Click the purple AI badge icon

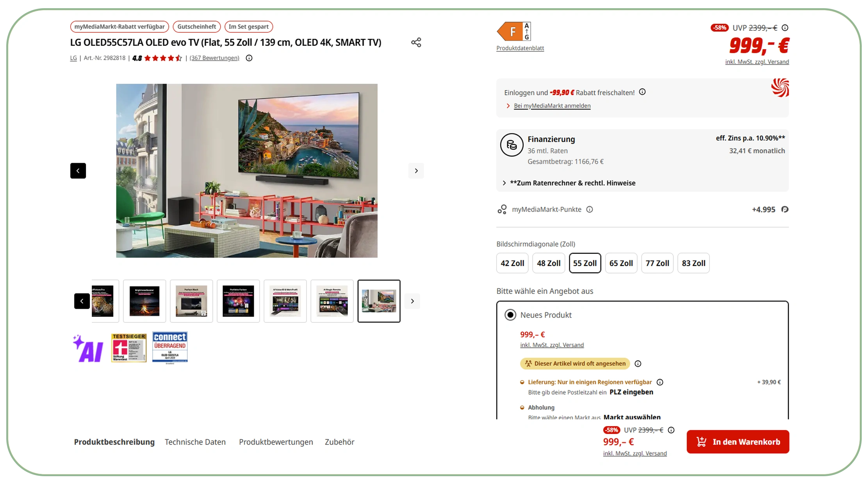tap(88, 348)
